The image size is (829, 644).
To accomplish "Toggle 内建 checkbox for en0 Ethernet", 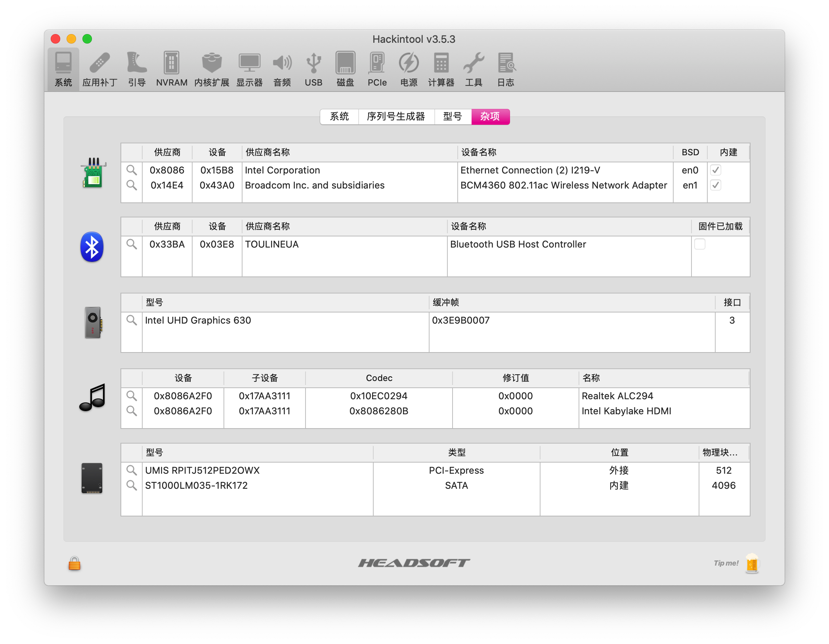I will 716,170.
